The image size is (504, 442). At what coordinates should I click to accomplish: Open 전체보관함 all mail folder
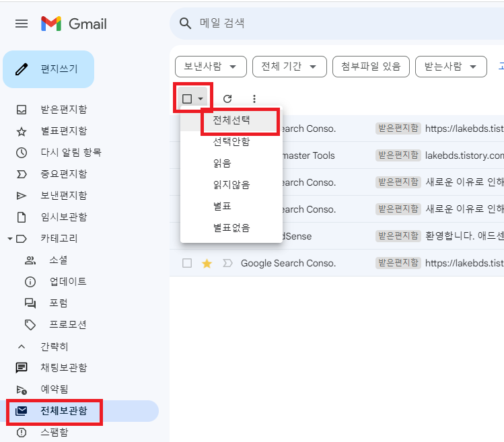point(64,410)
